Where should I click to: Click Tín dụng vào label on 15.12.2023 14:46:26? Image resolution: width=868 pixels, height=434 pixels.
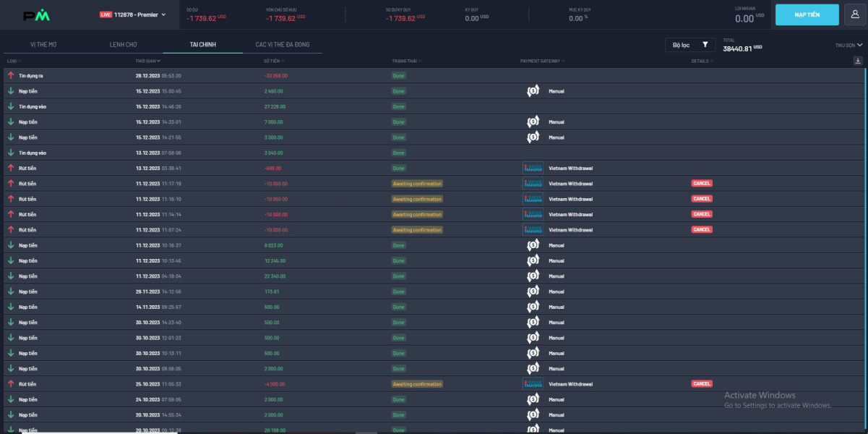pos(33,106)
